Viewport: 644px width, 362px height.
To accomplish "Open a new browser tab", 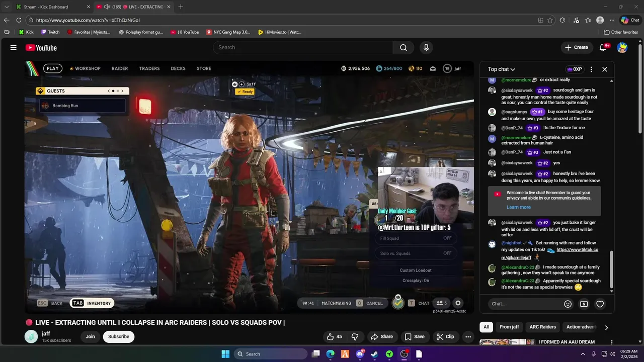I will [181, 7].
